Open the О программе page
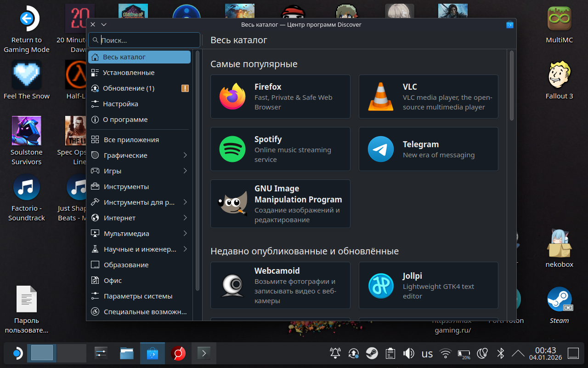Viewport: 588px width, 368px height. point(125,120)
